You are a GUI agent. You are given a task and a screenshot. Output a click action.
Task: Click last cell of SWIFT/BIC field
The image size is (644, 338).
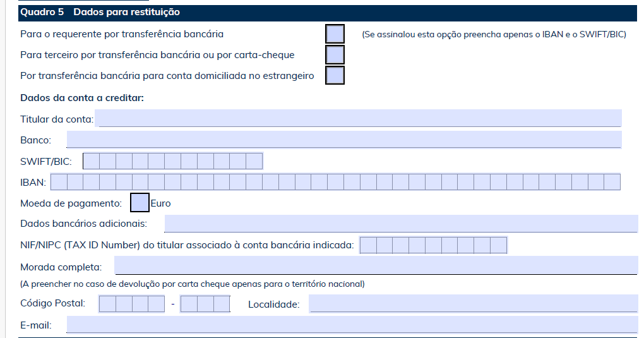(254, 160)
